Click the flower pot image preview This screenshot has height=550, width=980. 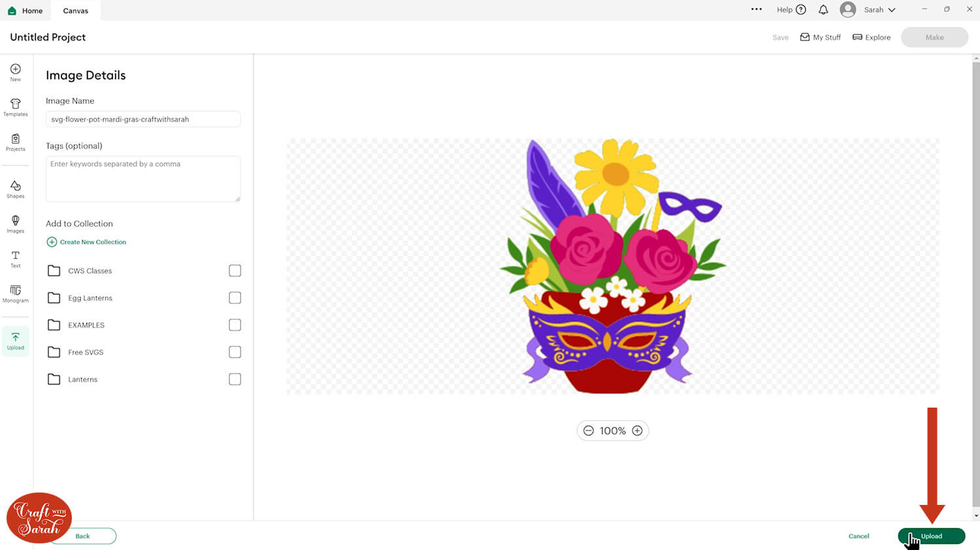tap(612, 266)
